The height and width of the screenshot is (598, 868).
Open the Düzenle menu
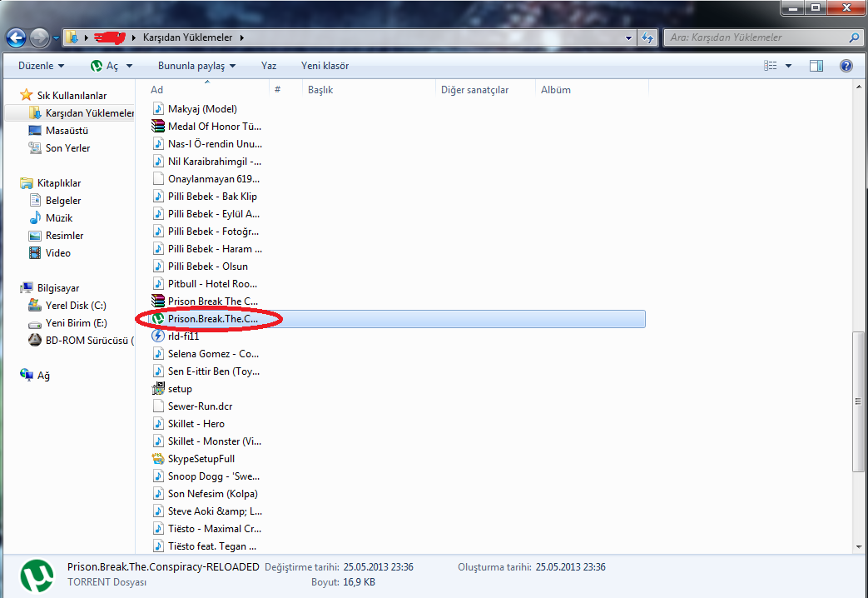[41, 66]
